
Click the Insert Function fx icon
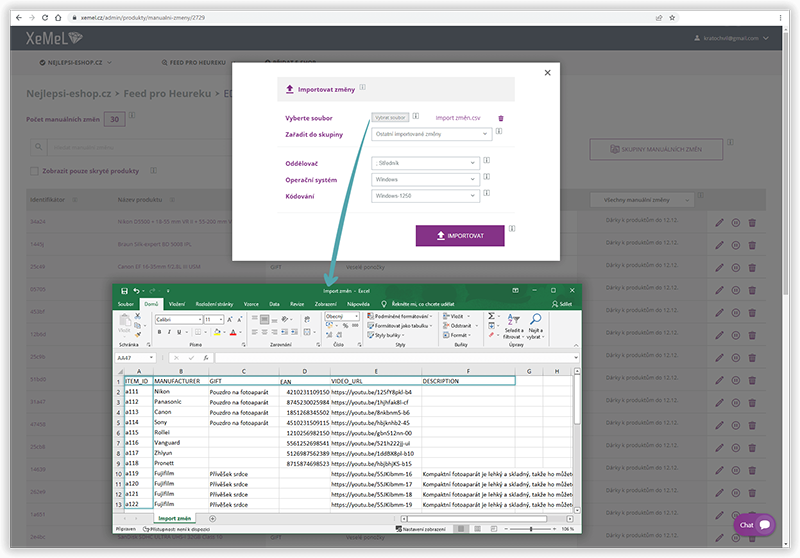point(206,358)
